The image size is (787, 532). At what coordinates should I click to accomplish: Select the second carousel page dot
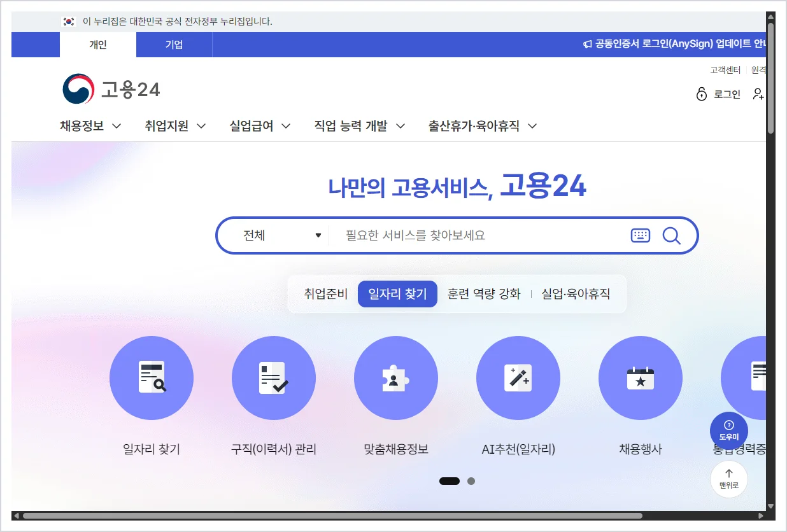[471, 481]
